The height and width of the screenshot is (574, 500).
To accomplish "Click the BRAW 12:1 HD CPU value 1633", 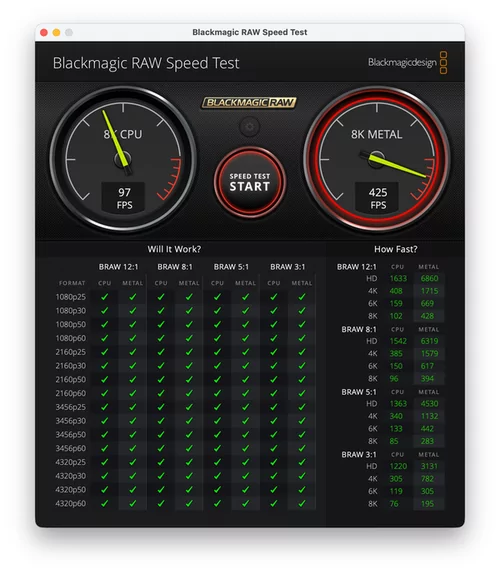I will coord(398,279).
